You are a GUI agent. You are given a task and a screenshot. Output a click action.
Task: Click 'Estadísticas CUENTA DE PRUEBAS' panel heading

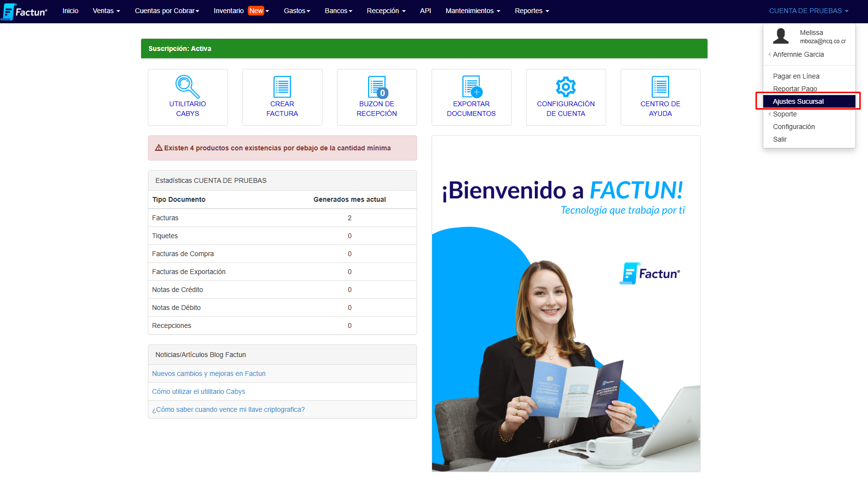(282, 180)
